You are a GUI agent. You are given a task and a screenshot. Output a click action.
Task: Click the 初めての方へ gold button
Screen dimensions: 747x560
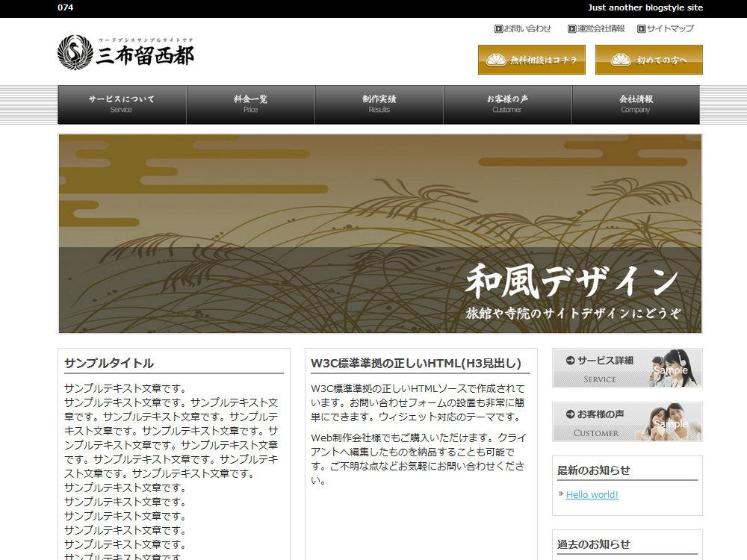pos(649,60)
